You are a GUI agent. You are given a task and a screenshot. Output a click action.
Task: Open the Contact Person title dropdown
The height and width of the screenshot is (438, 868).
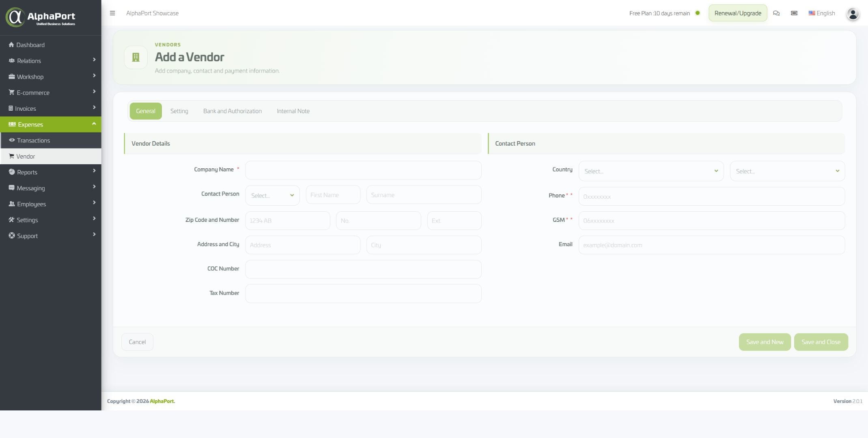point(272,195)
